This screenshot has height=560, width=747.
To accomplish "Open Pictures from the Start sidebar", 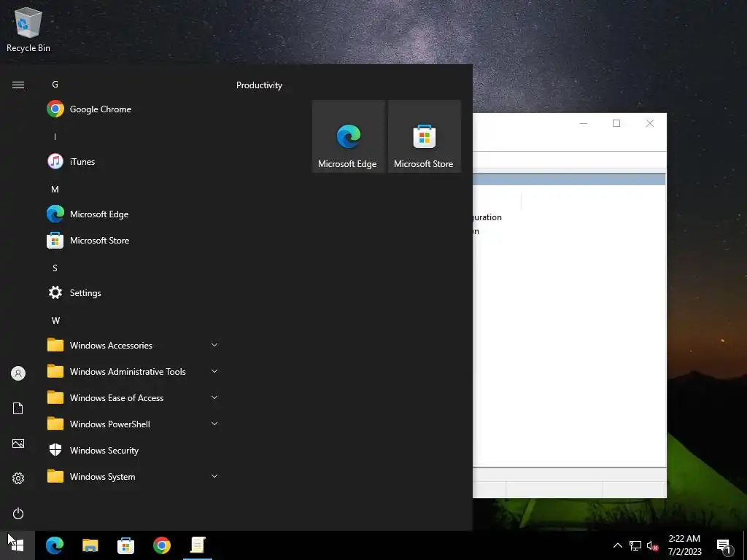I will click(x=18, y=443).
